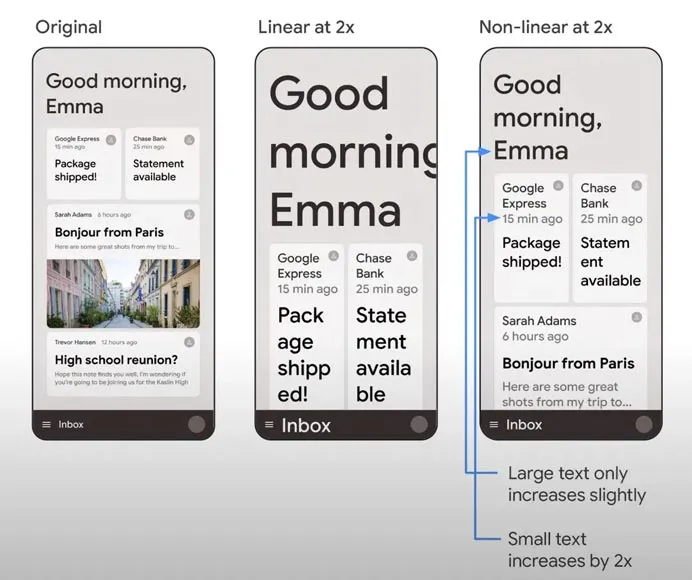This screenshot has width=692, height=580.
Task: Click "Large text only increases slightly" annotation
Action: pos(577,484)
